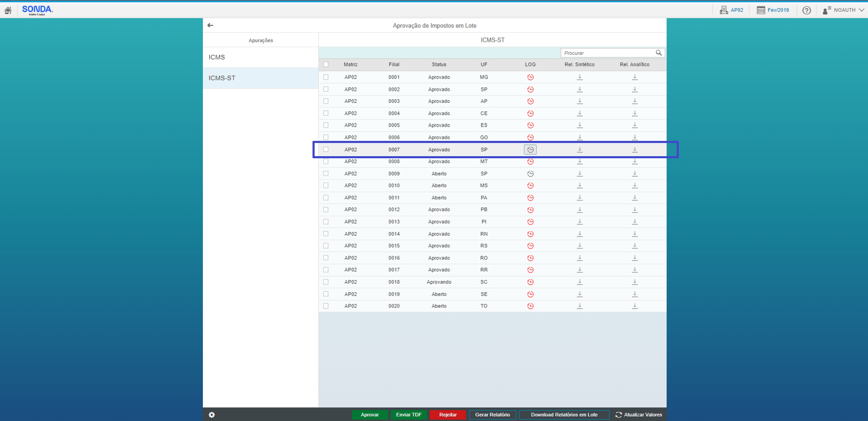
Task: Open the AP02 company selector
Action: [x=732, y=10]
